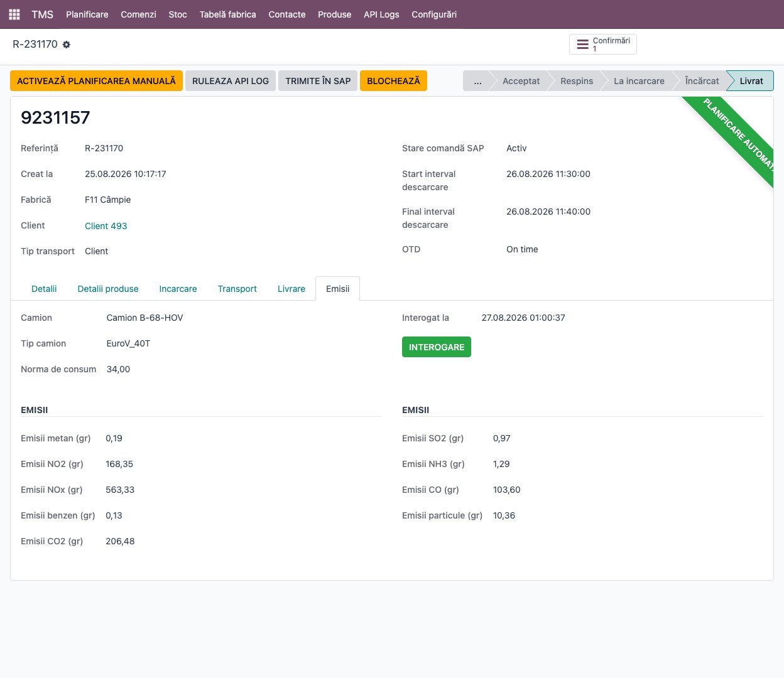Click Activează planificarea manuală button
The height and width of the screenshot is (678, 784).
pos(97,81)
